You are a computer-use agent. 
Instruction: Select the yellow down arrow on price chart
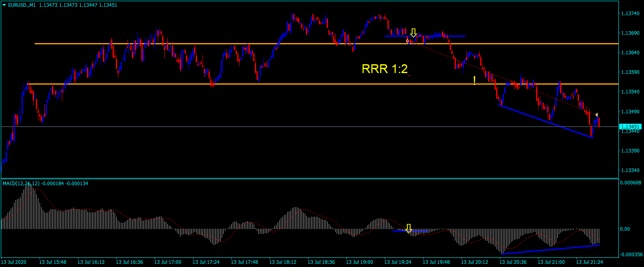pos(413,32)
